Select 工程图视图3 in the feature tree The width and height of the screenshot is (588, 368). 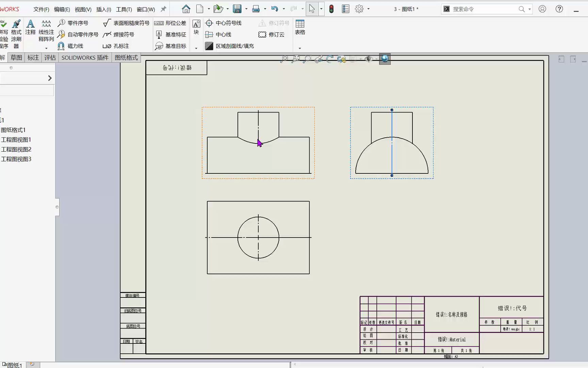(16, 159)
